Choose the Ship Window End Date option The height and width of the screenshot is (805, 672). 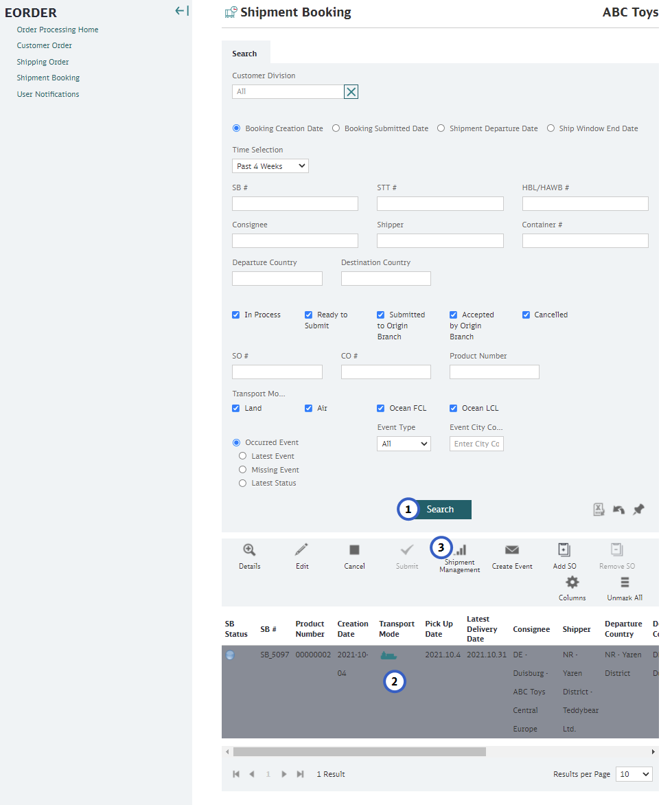point(551,128)
